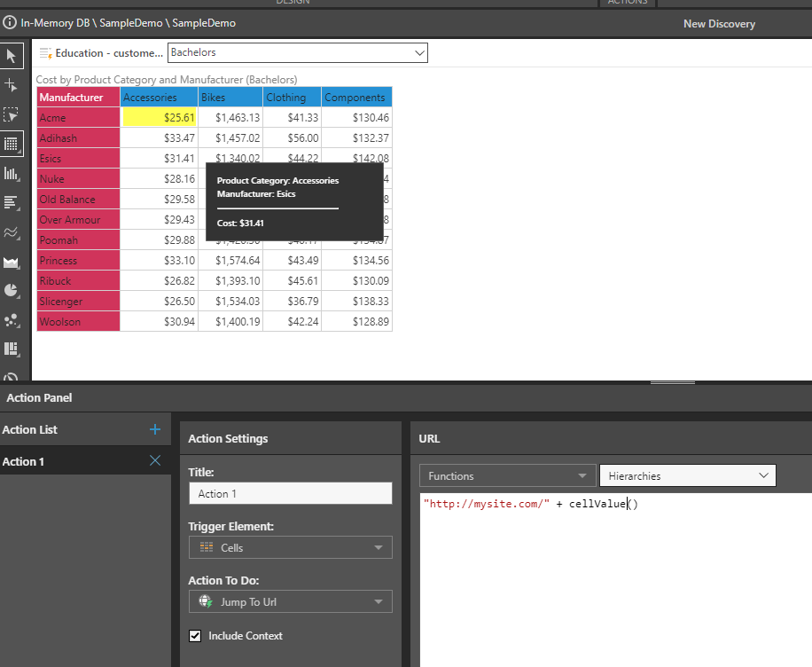Select the pie chart visualization
The width and height of the screenshot is (812, 667).
click(11, 291)
